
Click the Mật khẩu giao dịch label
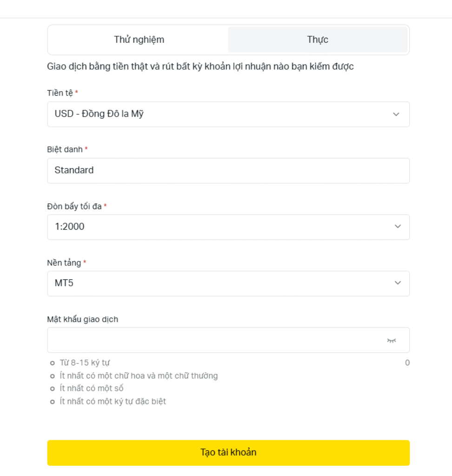pyautogui.click(x=82, y=319)
